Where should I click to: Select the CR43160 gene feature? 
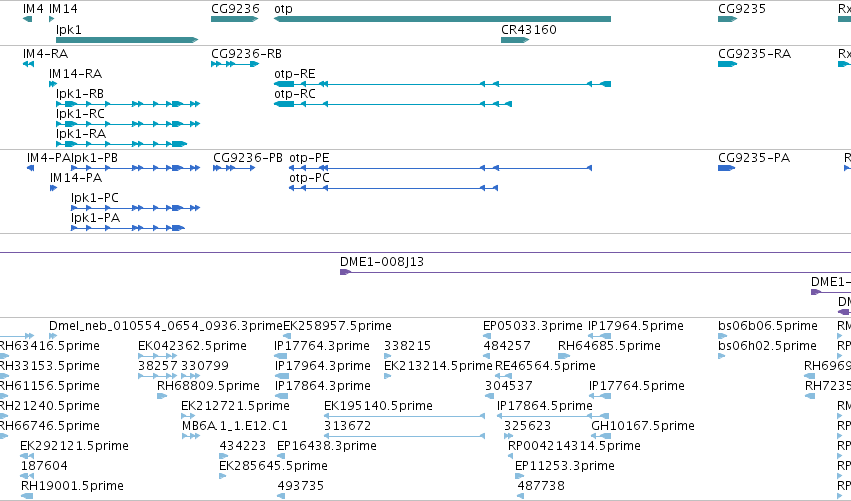point(515,40)
